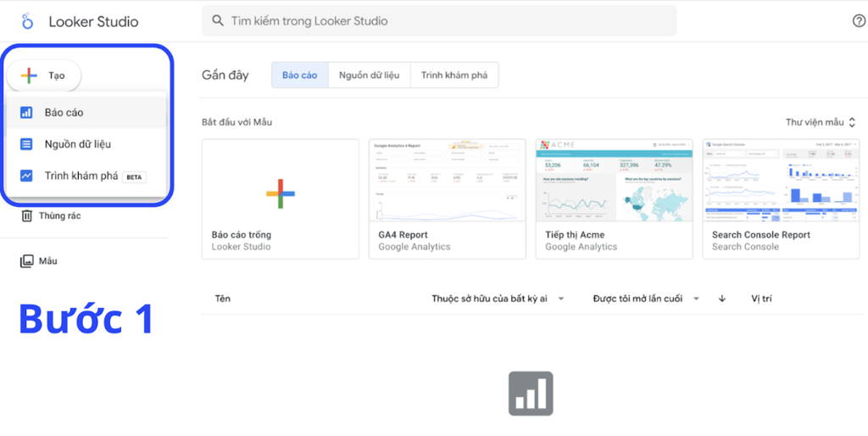
Task: Click the Looker Studio title text
Action: pyautogui.click(x=93, y=21)
